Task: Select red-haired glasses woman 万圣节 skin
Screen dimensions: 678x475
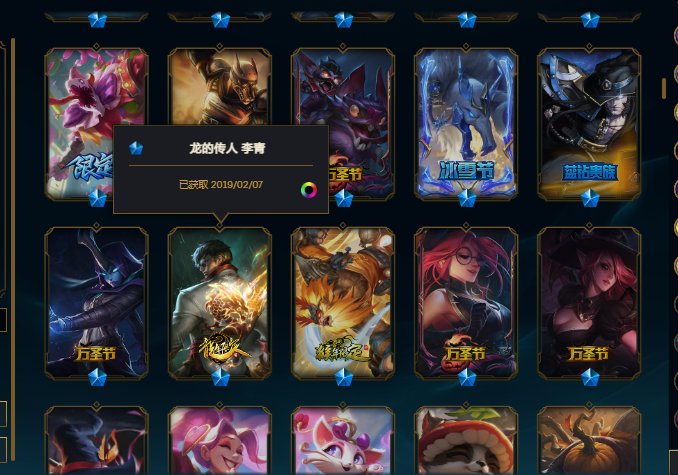Action: tap(466, 303)
